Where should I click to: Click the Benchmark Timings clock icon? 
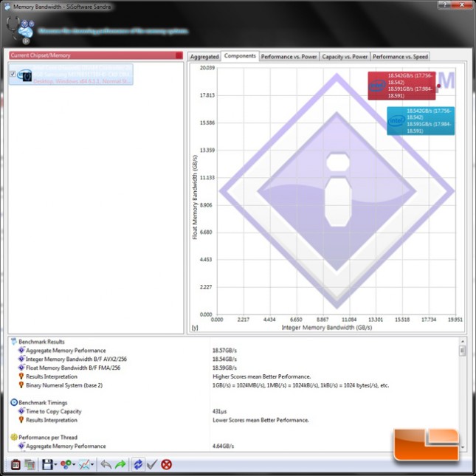14,402
